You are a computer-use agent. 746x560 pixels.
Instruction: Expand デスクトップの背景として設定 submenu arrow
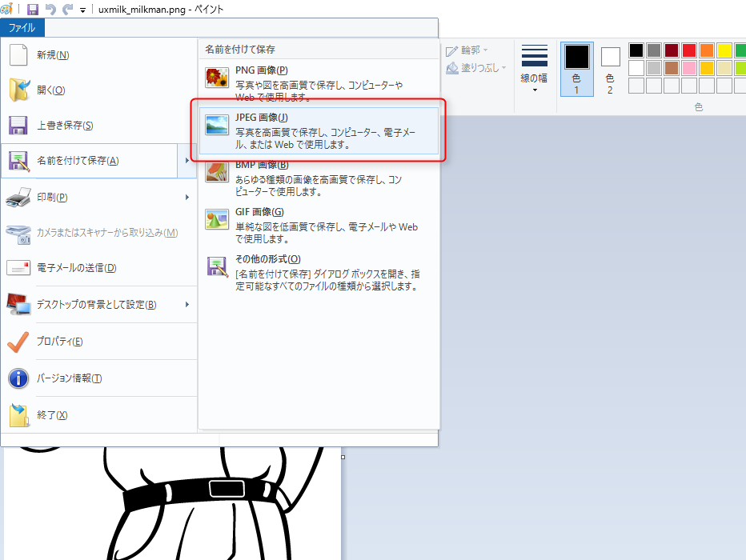tap(187, 305)
